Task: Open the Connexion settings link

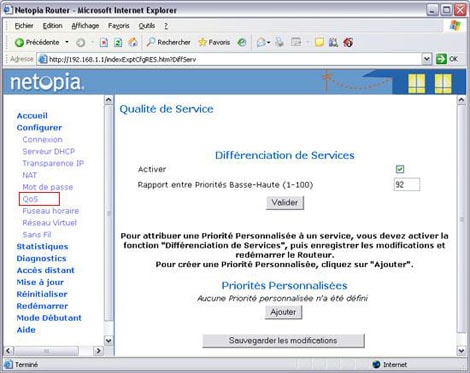Action: click(42, 139)
